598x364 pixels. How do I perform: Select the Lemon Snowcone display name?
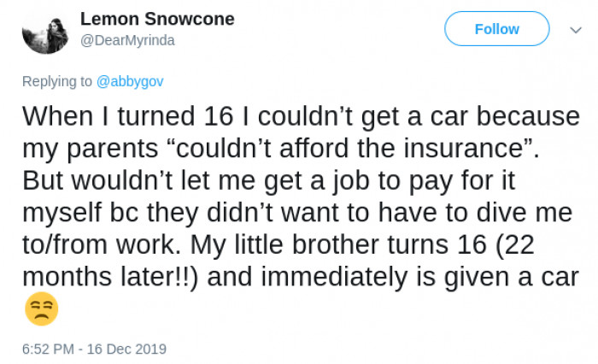click(x=157, y=20)
